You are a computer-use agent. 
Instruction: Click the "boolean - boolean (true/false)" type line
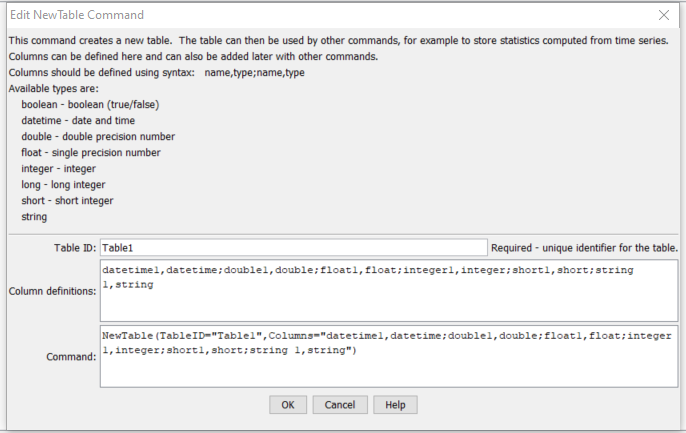pyautogui.click(x=90, y=105)
